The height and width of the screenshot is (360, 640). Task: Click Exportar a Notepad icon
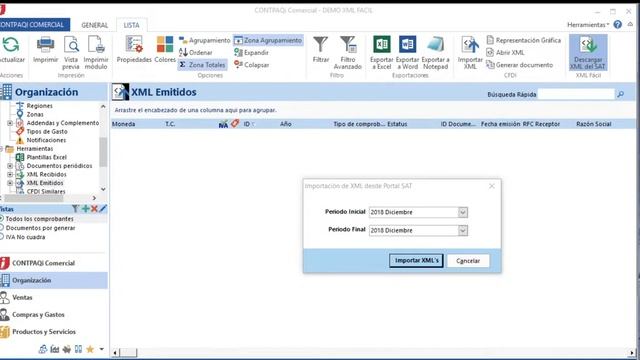[435, 45]
